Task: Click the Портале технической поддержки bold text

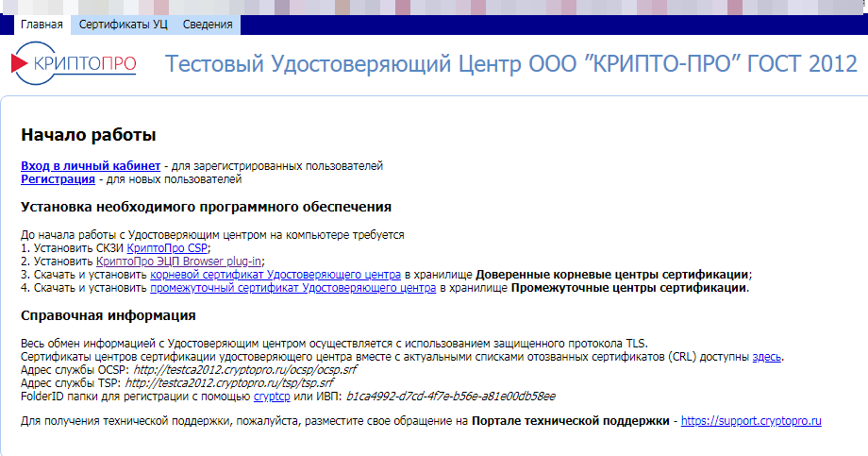Action: click(x=571, y=421)
